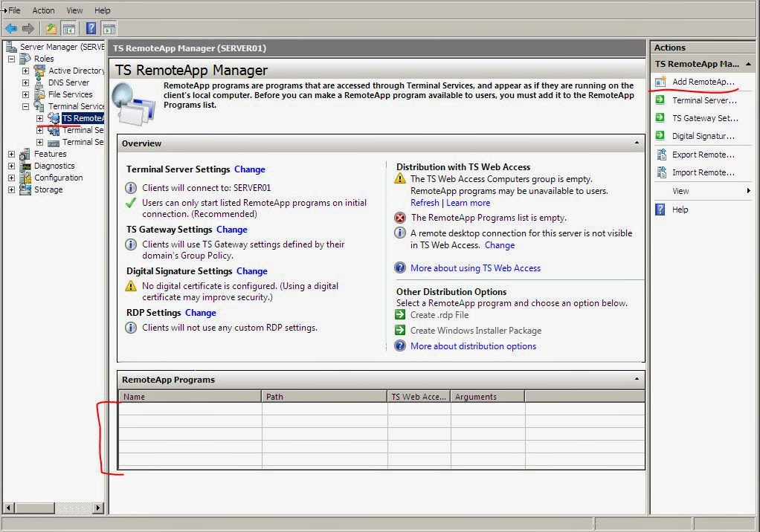Expand the TS RemoteApp Manager tree node
Screen dimensions: 760x532
(x=39, y=118)
